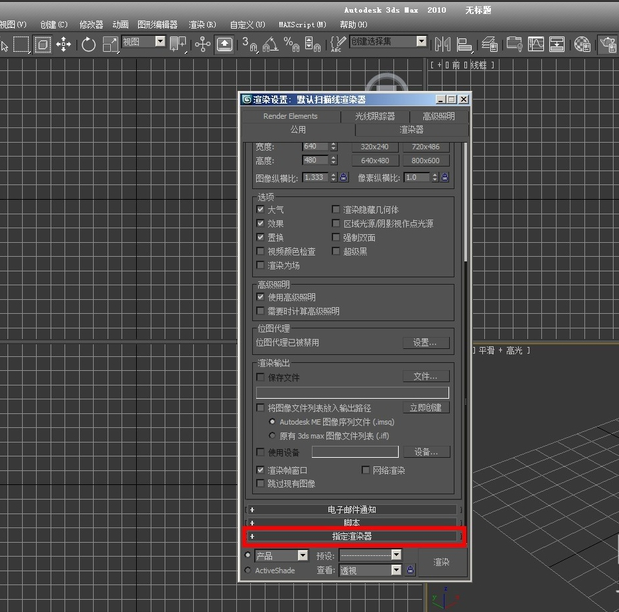Enable the 网络渲染 checkbox
Viewport: 619px width, 612px height.
(x=366, y=470)
